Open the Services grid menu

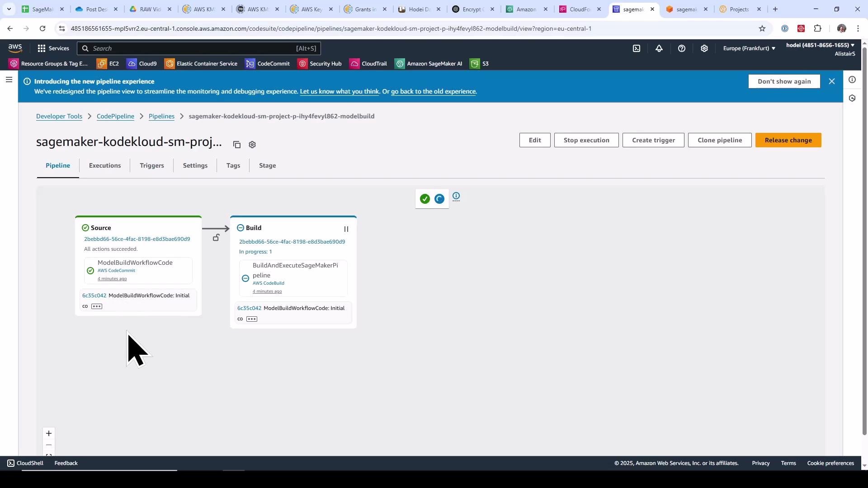point(53,48)
